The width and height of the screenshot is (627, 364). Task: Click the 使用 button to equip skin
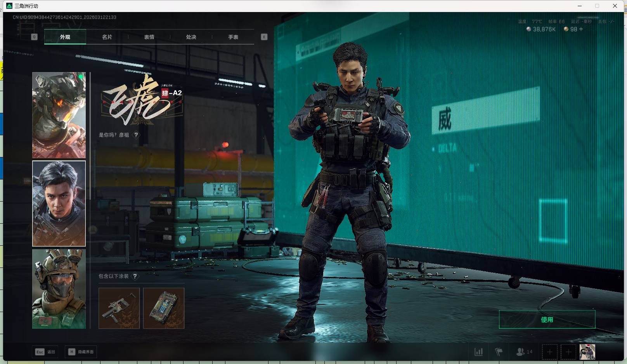547,319
